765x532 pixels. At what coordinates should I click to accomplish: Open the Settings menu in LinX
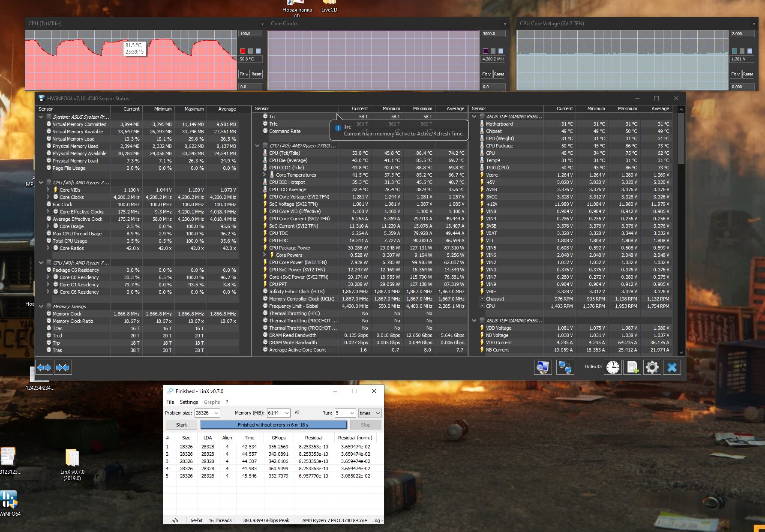(189, 402)
